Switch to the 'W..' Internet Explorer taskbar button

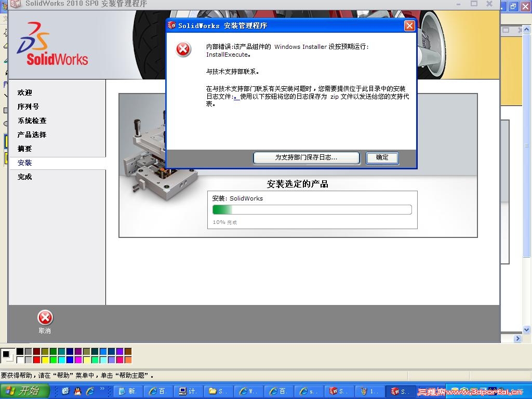click(x=248, y=391)
